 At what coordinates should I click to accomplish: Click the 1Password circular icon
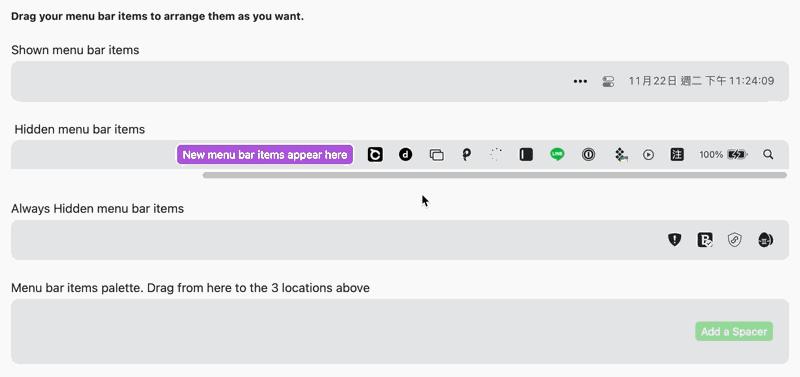588,155
